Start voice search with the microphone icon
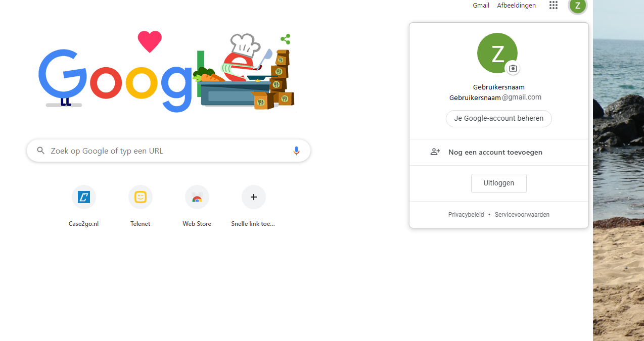This screenshot has height=341, width=644. tap(296, 151)
